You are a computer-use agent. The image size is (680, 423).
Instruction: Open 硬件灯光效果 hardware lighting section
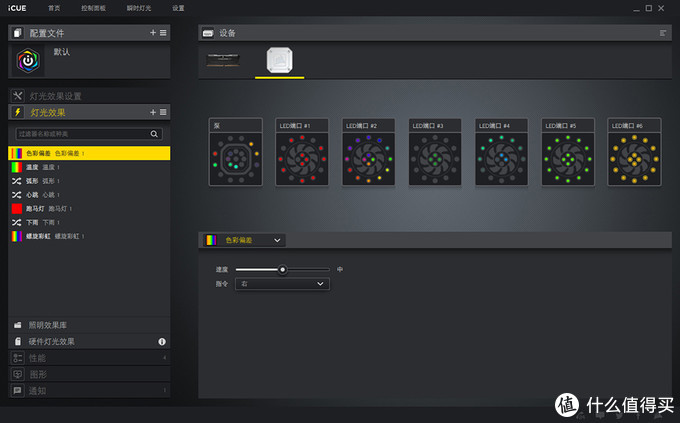pos(89,341)
